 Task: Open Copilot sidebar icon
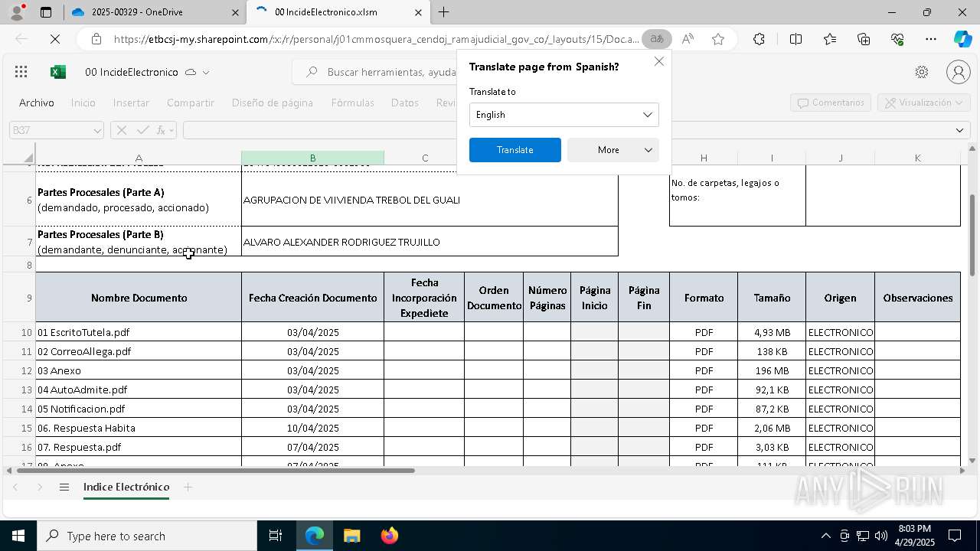(x=962, y=39)
